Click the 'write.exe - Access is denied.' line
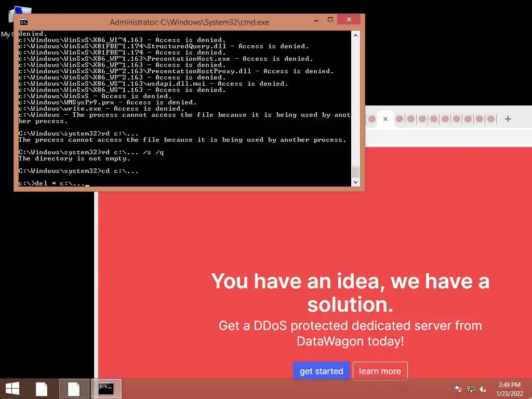Viewport: 532px width, 399px height. (x=101, y=109)
